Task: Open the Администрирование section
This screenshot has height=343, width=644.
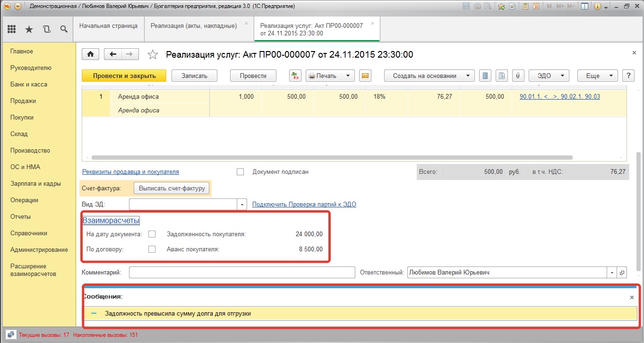Action: [39, 249]
